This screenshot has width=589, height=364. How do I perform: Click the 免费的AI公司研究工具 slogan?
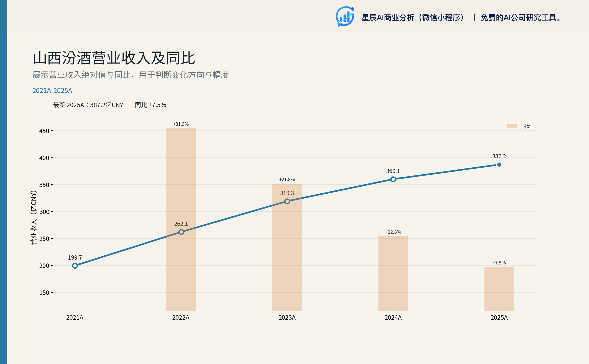pos(521,18)
